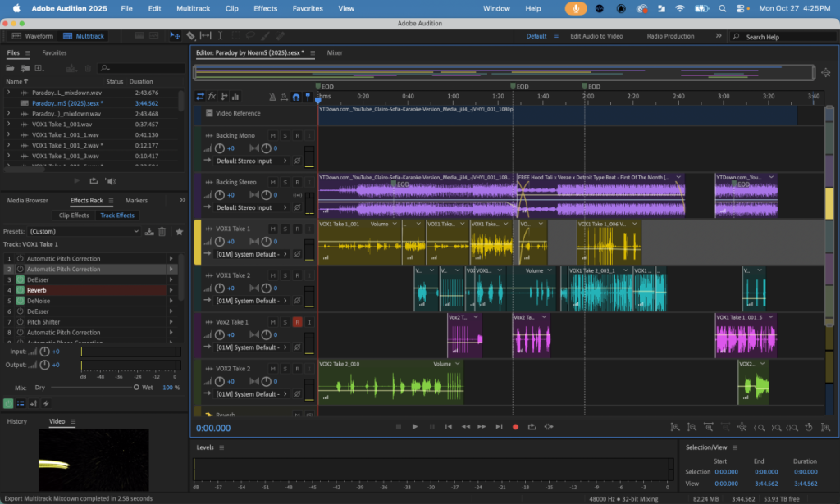This screenshot has height=504, width=840.
Task: Switch to the Mixer tab
Action: tap(335, 53)
